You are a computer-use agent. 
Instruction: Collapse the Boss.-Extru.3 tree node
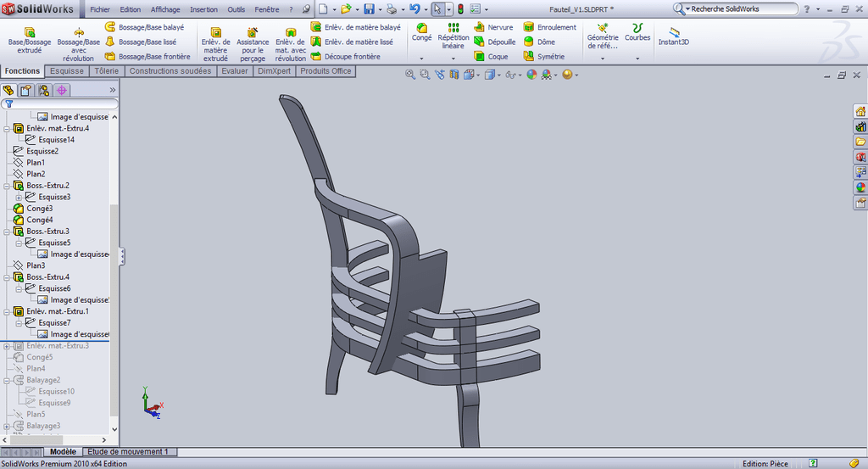8,232
